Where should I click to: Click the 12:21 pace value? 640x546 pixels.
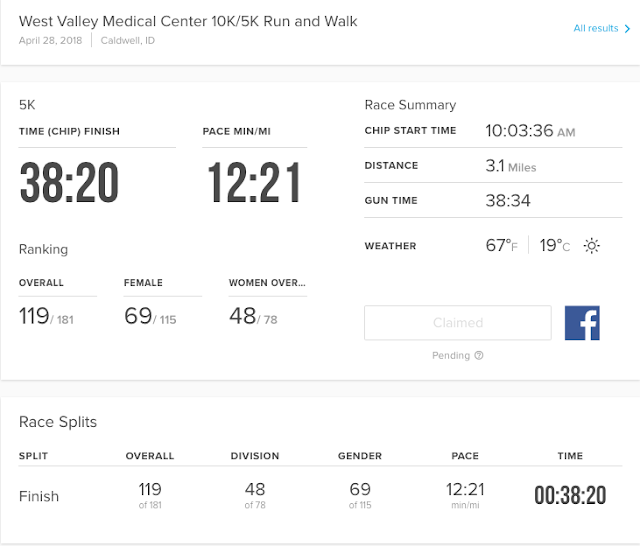254,182
